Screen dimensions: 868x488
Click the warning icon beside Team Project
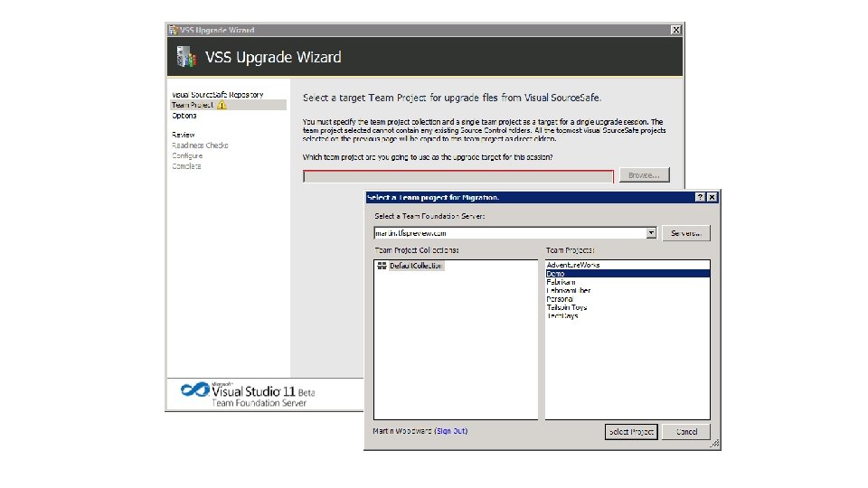[x=222, y=105]
